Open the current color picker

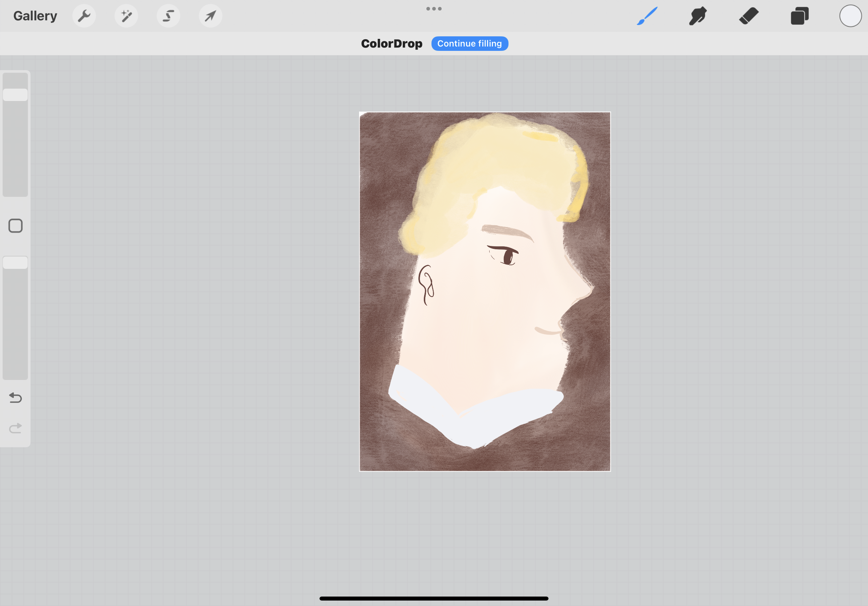[x=850, y=16]
